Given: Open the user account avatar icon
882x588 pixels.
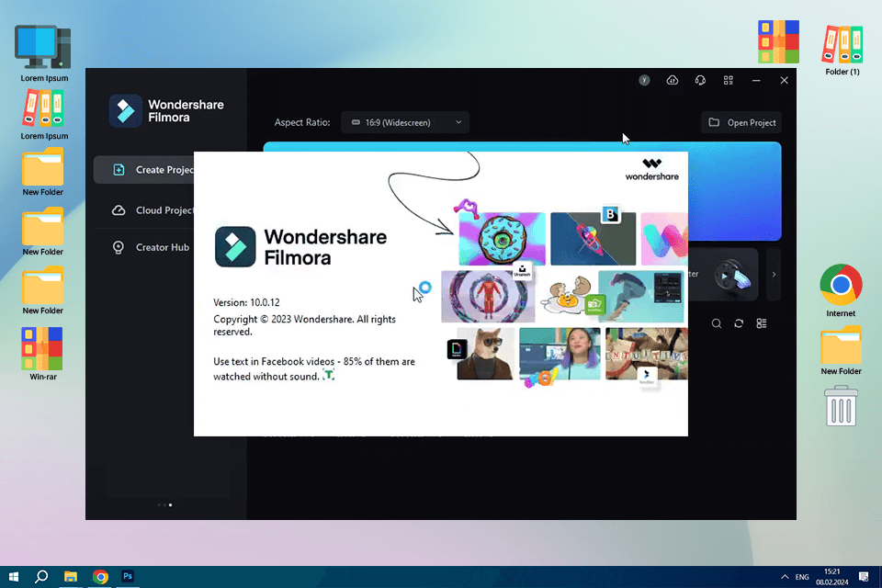Looking at the screenshot, I should point(645,81).
